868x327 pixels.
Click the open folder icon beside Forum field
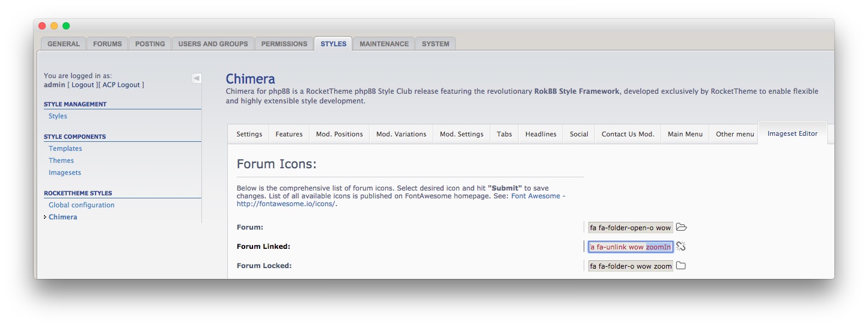(x=681, y=227)
